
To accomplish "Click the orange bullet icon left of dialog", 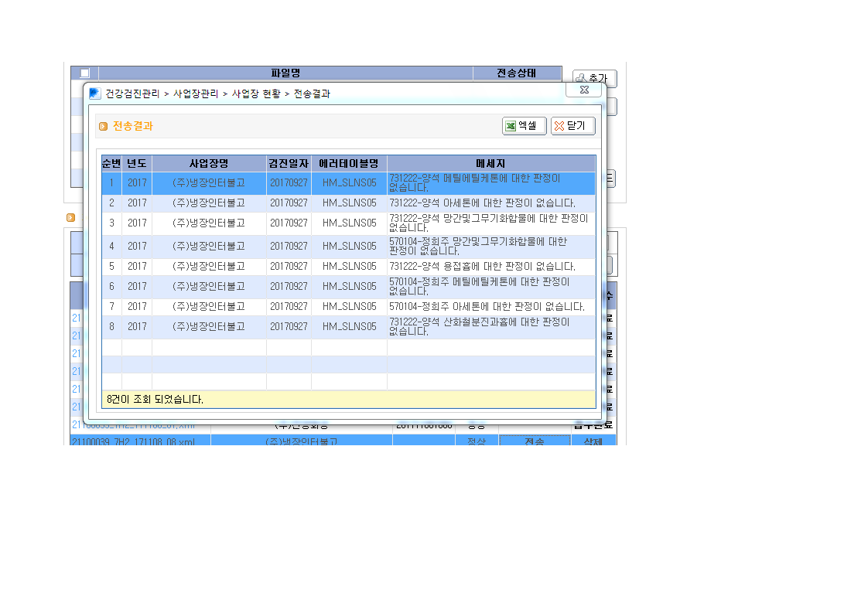I will click(71, 217).
